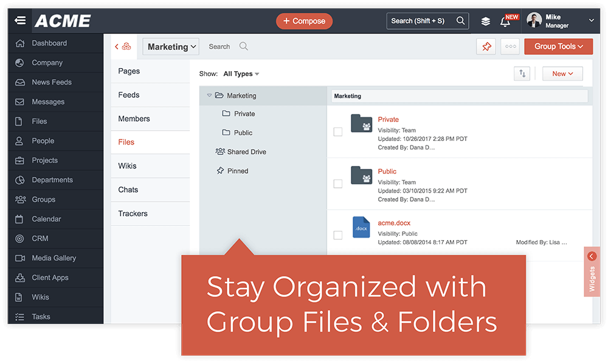Collapse the Marketing folder tree node

(210, 95)
